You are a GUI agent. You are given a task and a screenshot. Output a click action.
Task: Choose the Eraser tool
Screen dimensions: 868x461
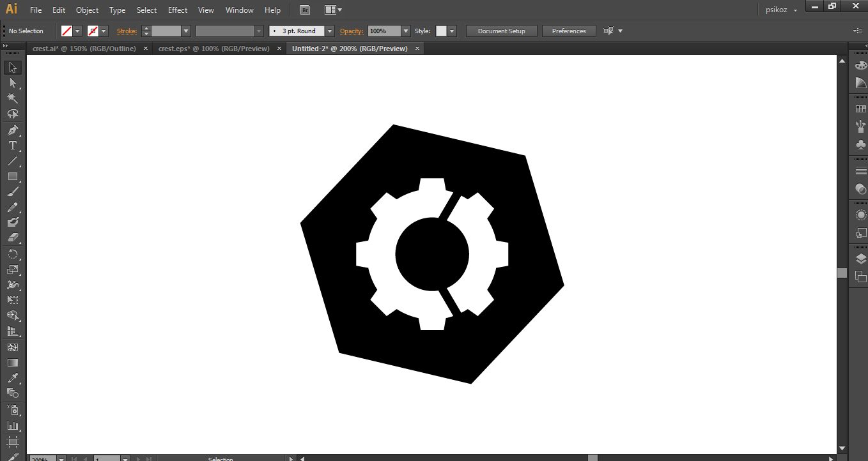click(12, 238)
